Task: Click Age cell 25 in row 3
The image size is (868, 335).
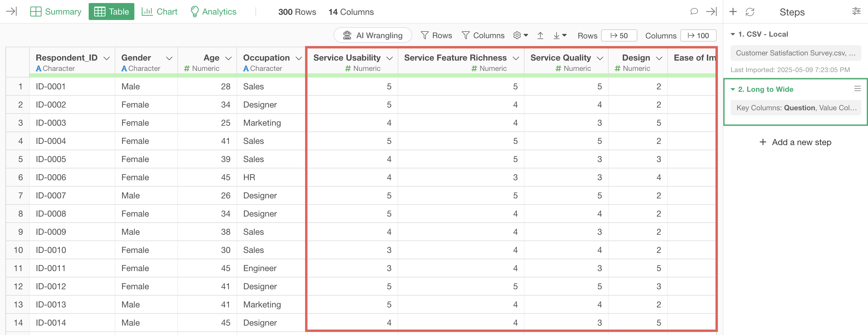Action: 207,123
